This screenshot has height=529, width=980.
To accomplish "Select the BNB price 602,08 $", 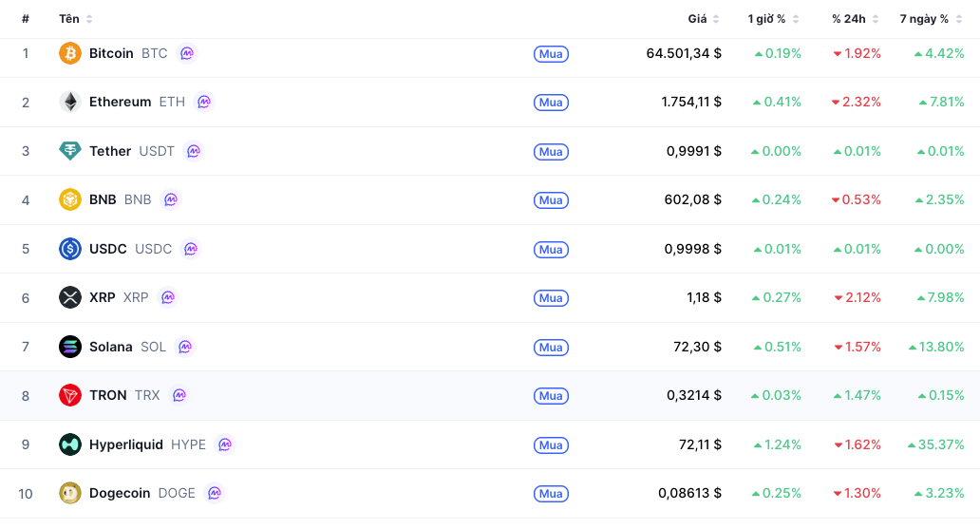I will [692, 199].
